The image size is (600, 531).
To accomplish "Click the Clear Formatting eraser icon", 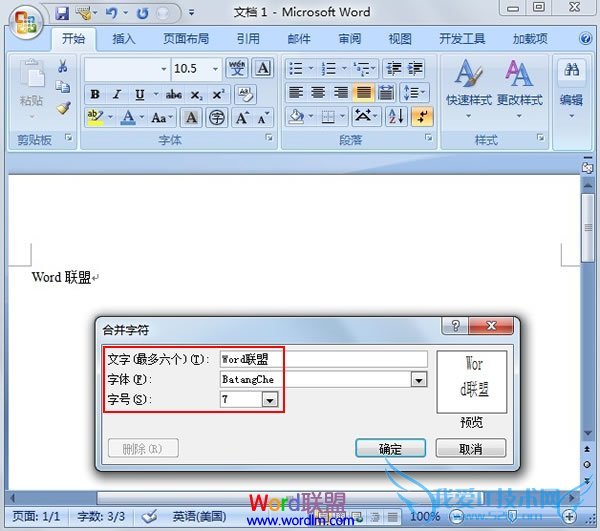I will point(245,94).
